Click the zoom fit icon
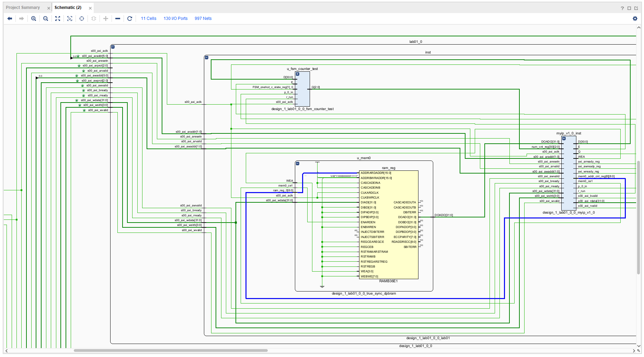Screen dimensions: 644x357 pyautogui.click(x=58, y=19)
